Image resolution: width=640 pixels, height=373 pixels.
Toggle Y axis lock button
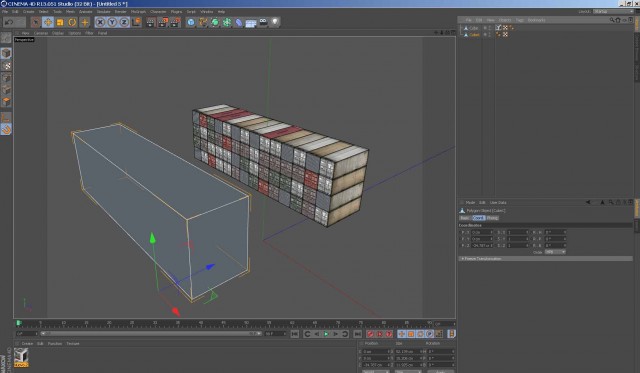tap(112, 22)
